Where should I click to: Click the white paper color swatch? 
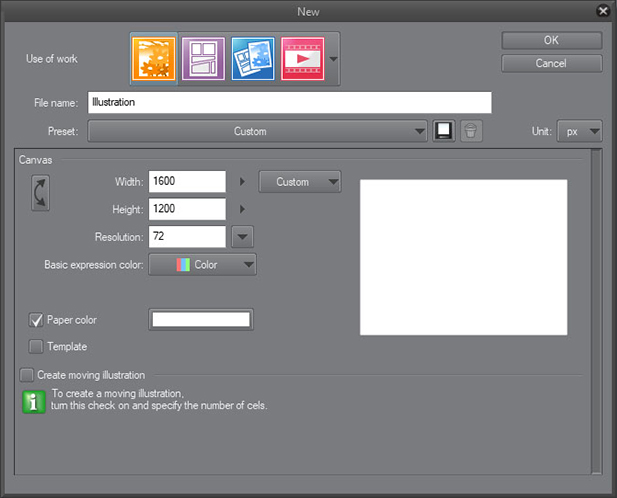(x=200, y=320)
